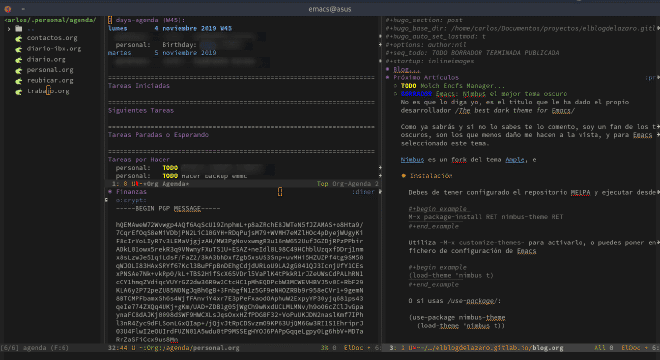Select the Tareas Iniciadas agenda section

tap(139, 85)
